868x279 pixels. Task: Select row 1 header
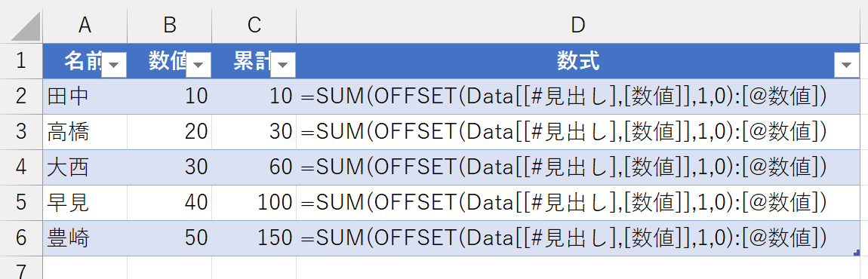pyautogui.click(x=21, y=61)
